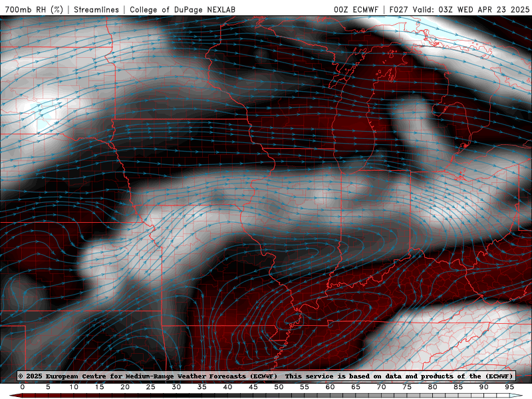This screenshot has height=399, width=532.
Task: Select the "15" value on the color scale
Action: click(x=99, y=387)
